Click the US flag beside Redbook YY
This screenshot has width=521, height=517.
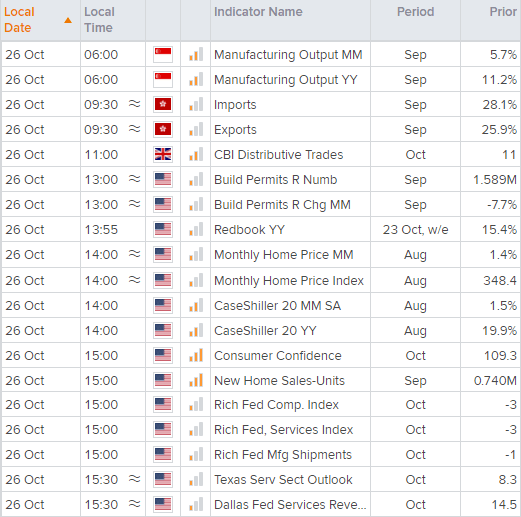click(x=163, y=229)
